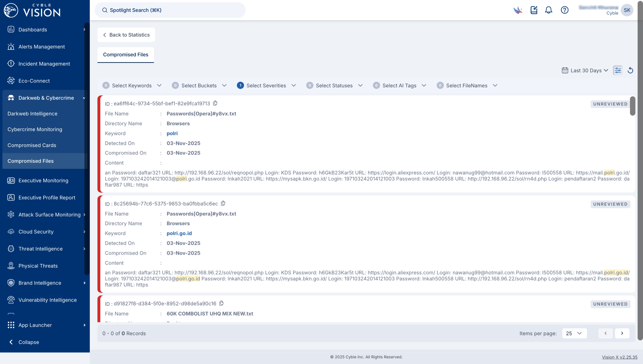Click the '0 - 0 of 0 Records' text
643x364 pixels.
[124, 333]
